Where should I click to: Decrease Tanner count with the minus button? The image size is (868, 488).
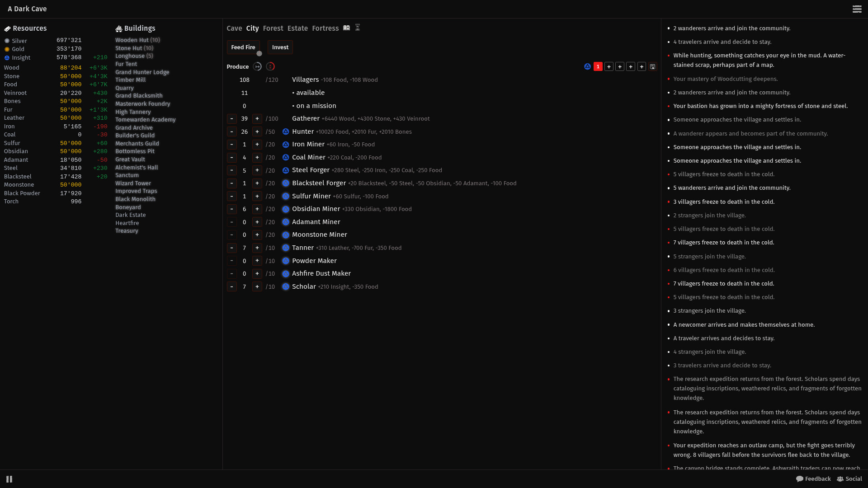coord(232,248)
